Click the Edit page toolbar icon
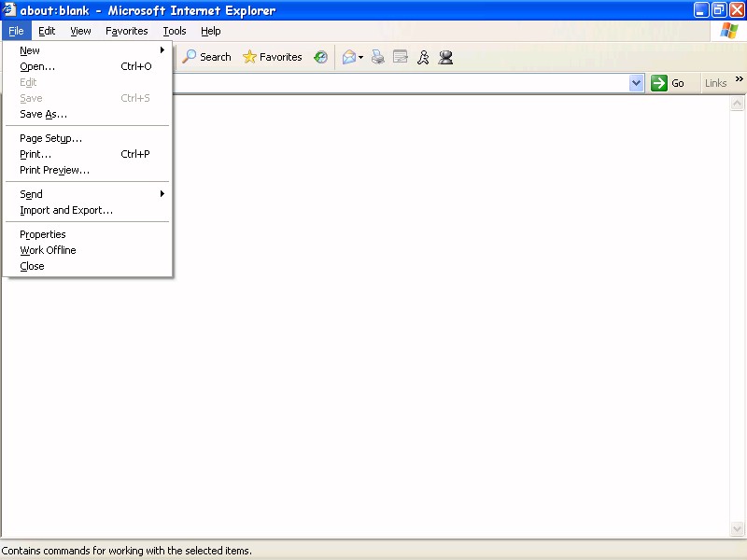 click(x=401, y=57)
